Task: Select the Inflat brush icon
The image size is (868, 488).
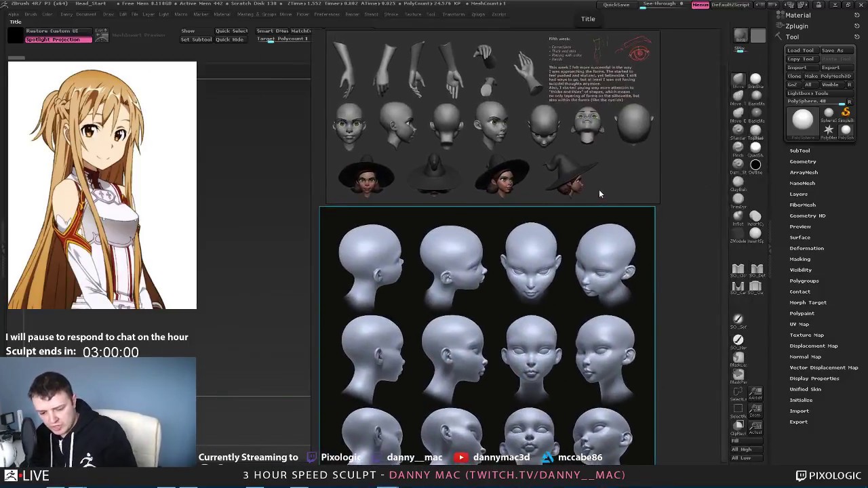Action: [738, 216]
